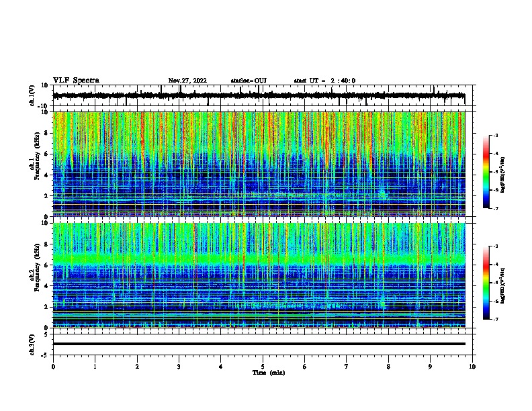Click time axis tick label "7"
This screenshot has width=532, height=411.
click(x=347, y=367)
